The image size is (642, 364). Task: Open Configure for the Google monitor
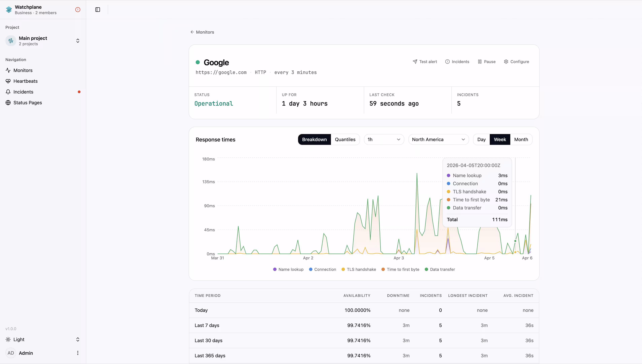[x=516, y=62]
